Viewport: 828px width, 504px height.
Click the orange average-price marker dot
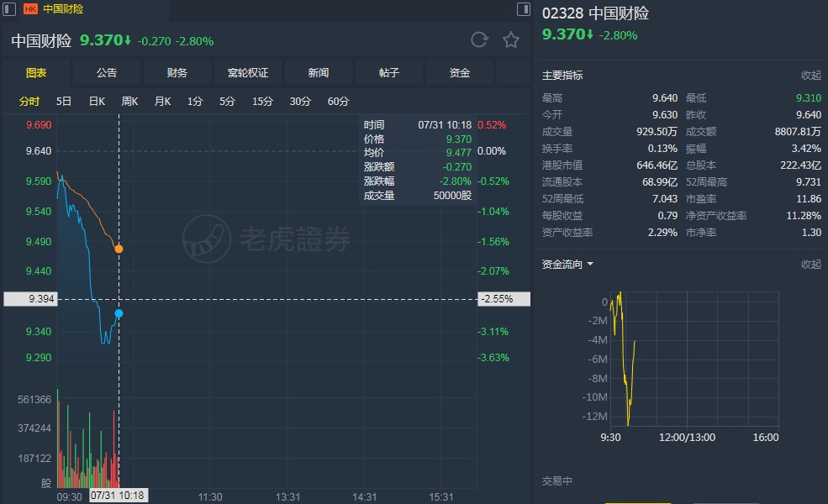(119, 249)
